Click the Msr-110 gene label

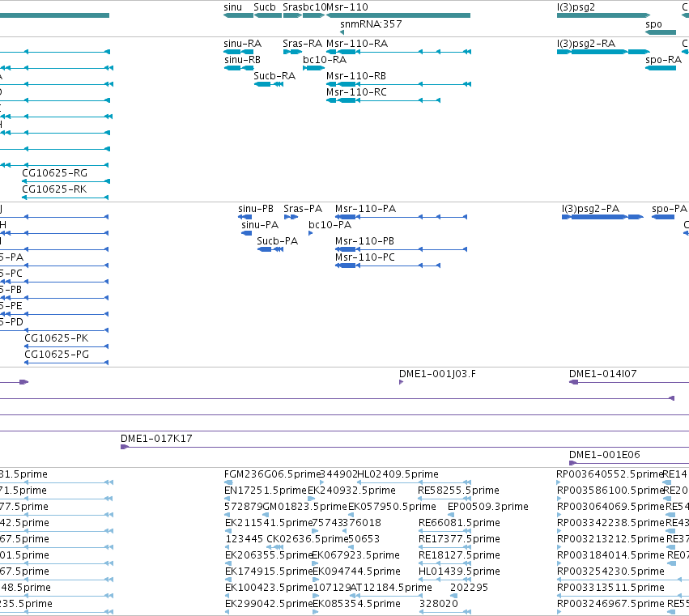[x=347, y=7]
